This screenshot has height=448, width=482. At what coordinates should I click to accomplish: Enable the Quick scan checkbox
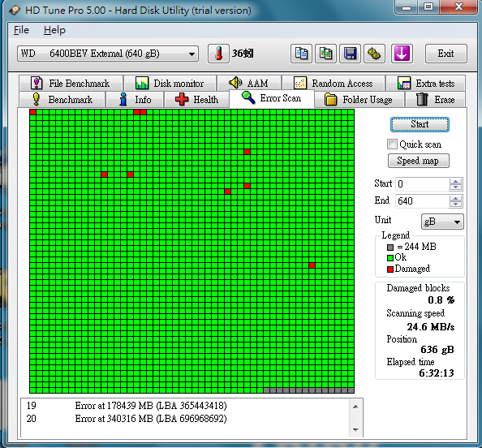click(392, 144)
